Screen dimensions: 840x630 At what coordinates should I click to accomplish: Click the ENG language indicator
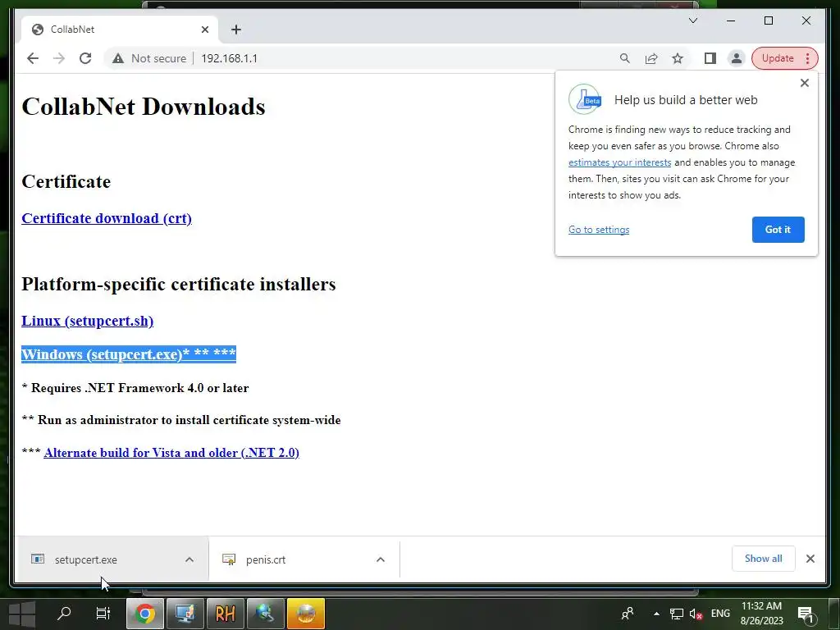[x=720, y=614]
